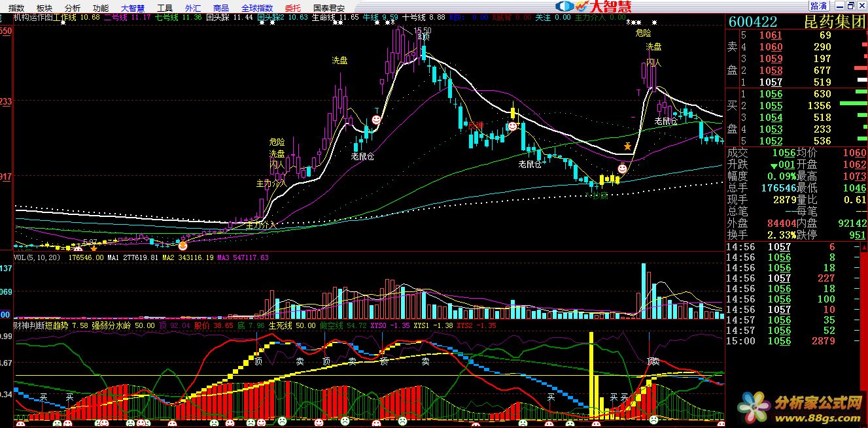Click the 机构运作图 indicator title
Viewport: 868px width, 428px height.
pyautogui.click(x=34, y=18)
